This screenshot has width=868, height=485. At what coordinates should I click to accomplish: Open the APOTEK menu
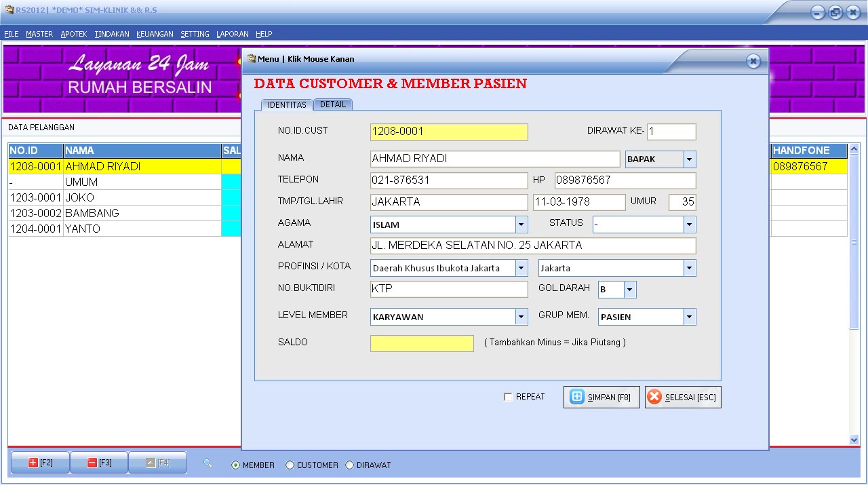[x=73, y=33]
